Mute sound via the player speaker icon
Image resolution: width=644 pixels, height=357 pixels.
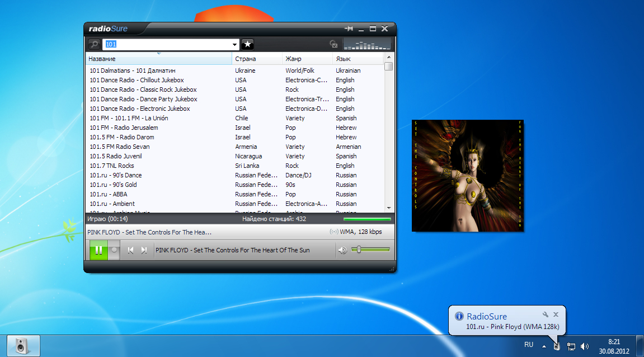342,250
